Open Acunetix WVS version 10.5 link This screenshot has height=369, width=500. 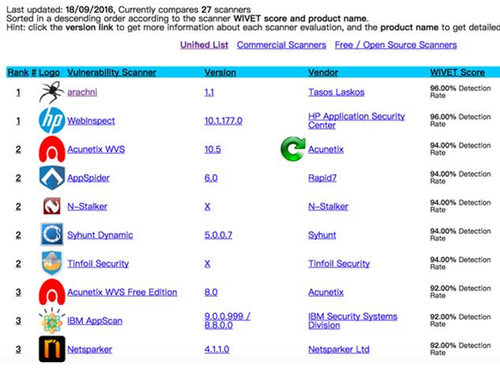pos(213,149)
